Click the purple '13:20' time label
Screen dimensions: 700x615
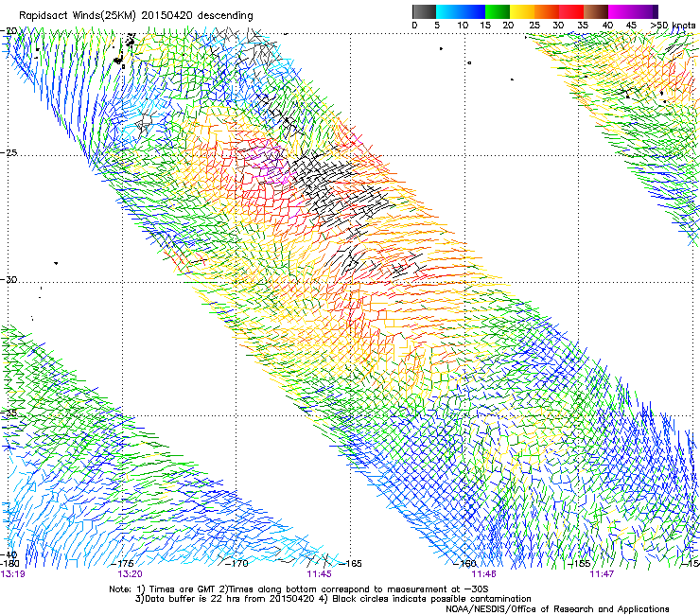click(x=130, y=574)
